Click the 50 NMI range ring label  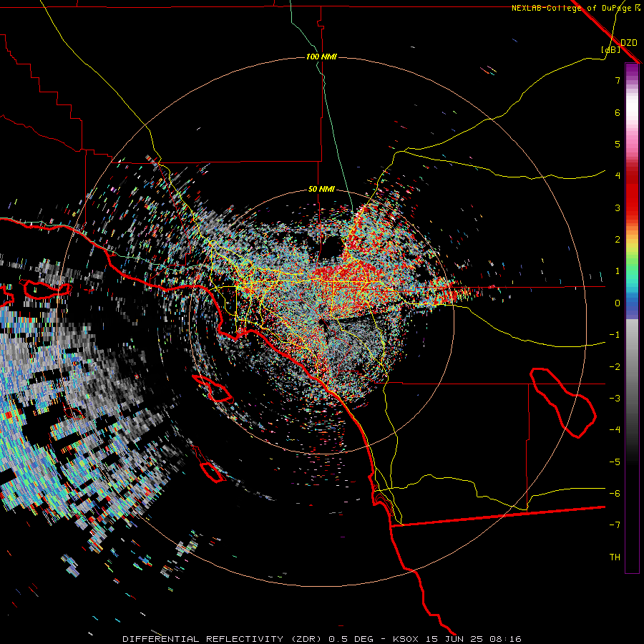point(321,190)
